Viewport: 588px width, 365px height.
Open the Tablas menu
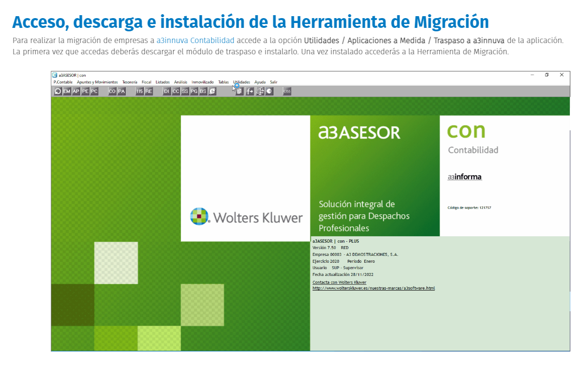(223, 82)
